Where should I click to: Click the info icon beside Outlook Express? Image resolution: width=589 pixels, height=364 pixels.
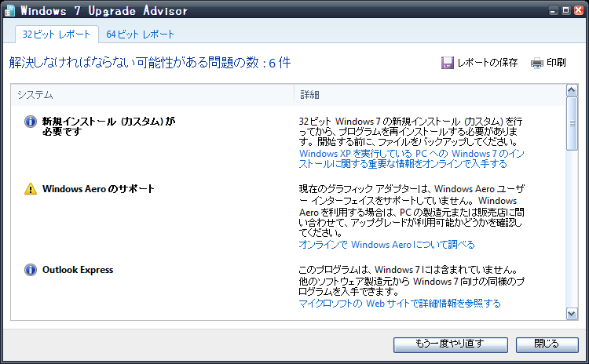(31, 270)
